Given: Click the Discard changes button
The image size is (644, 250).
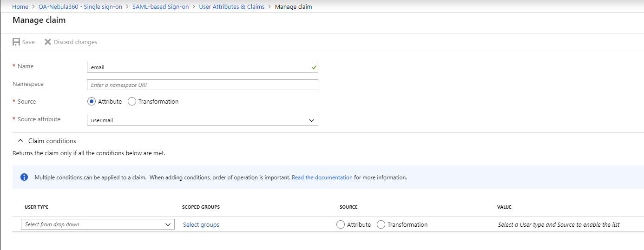Looking at the screenshot, I should (71, 42).
